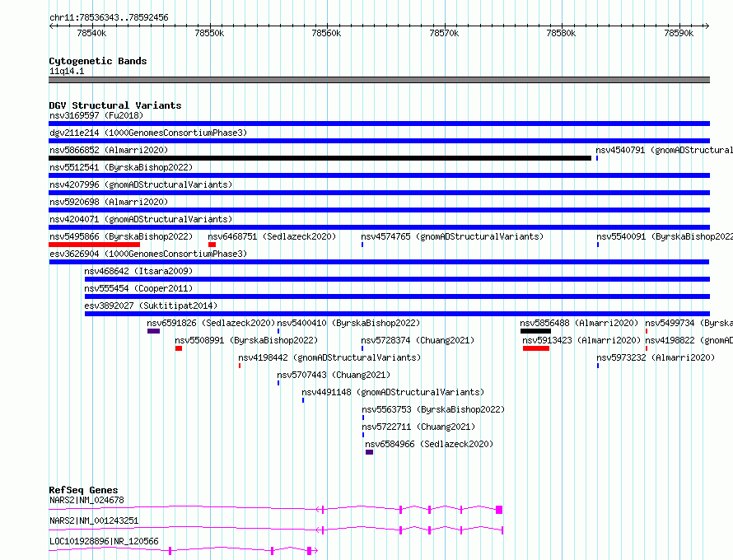Click the DGV Structural Variants track title

point(114,105)
